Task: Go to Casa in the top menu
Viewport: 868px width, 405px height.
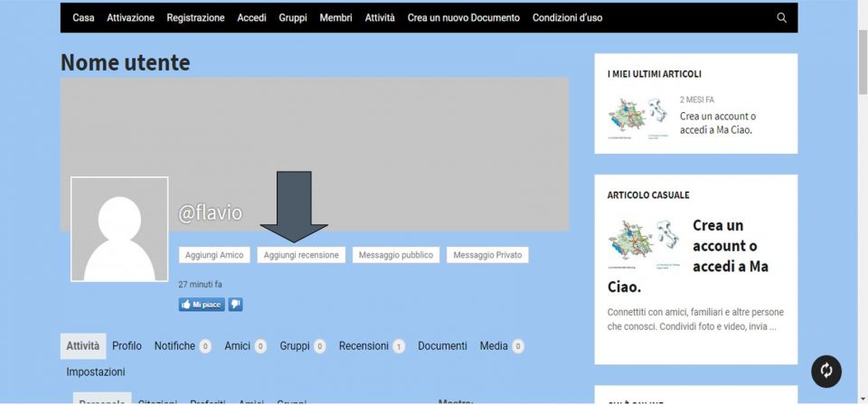Action: (x=83, y=18)
